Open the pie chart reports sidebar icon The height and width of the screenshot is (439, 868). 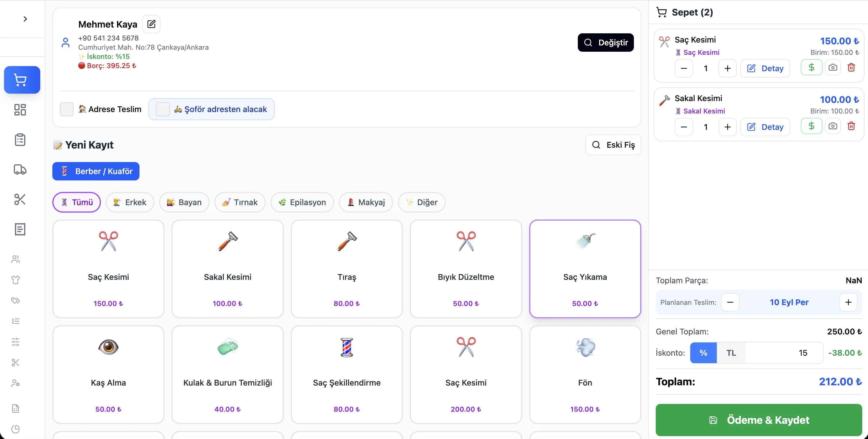click(x=16, y=429)
